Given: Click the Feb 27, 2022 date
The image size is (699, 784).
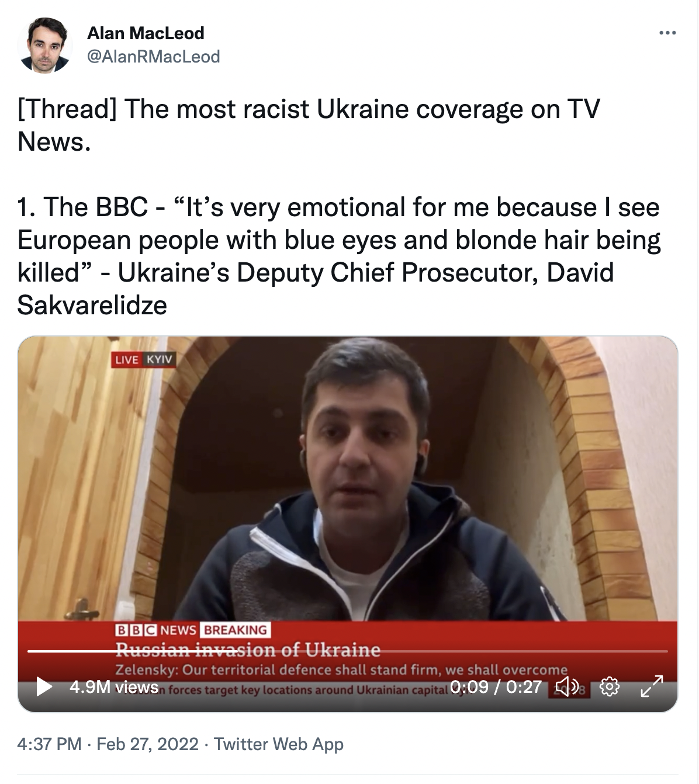Looking at the screenshot, I should 148,744.
